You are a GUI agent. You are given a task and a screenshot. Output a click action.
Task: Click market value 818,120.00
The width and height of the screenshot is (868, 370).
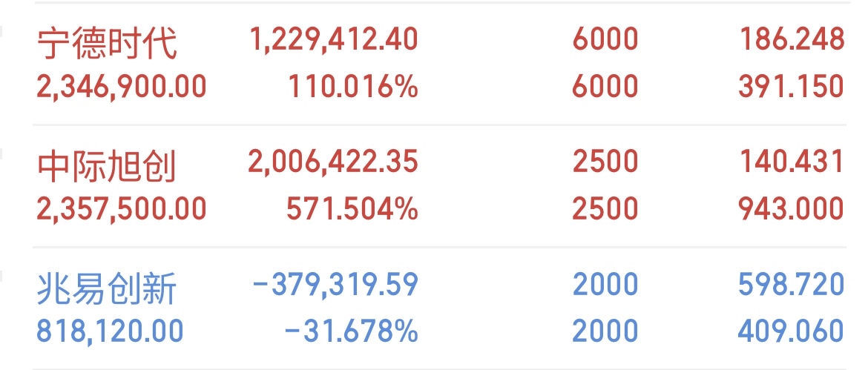click(110, 331)
